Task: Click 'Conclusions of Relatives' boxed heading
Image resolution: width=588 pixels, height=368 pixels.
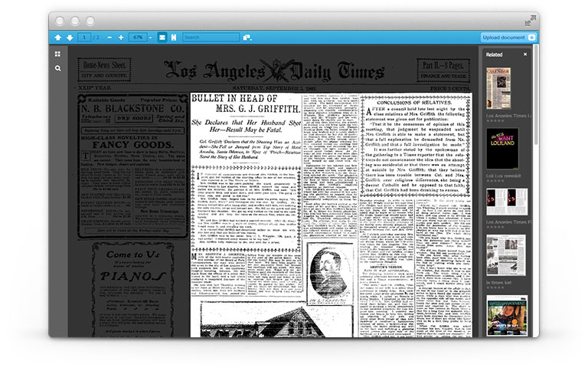Action: [x=414, y=102]
